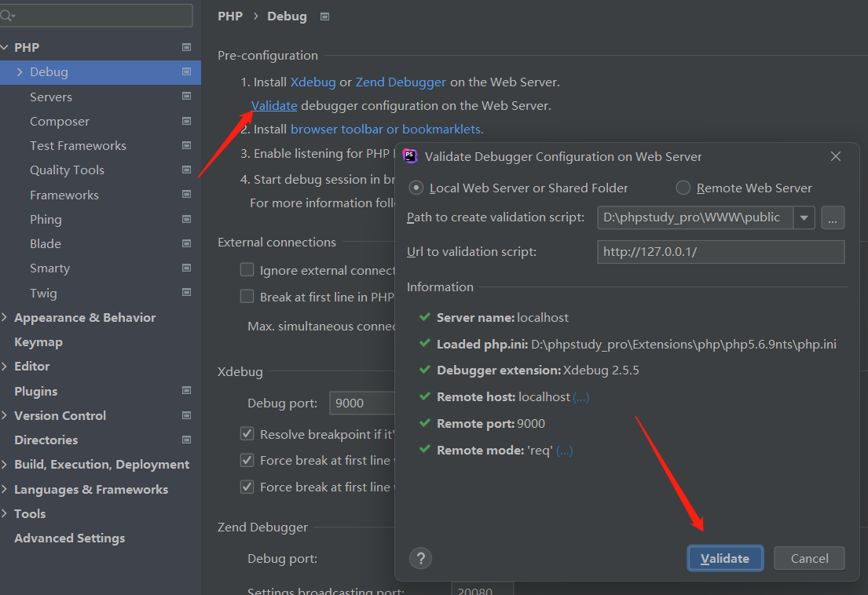868x595 pixels.
Task: Open the Test Frameworks settings page
Action: [78, 146]
